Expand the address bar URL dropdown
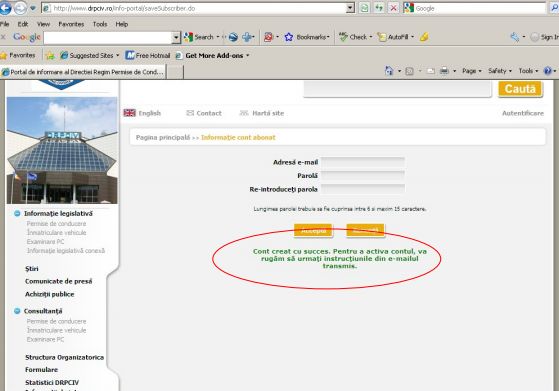The height and width of the screenshot is (391, 559). pos(351,8)
